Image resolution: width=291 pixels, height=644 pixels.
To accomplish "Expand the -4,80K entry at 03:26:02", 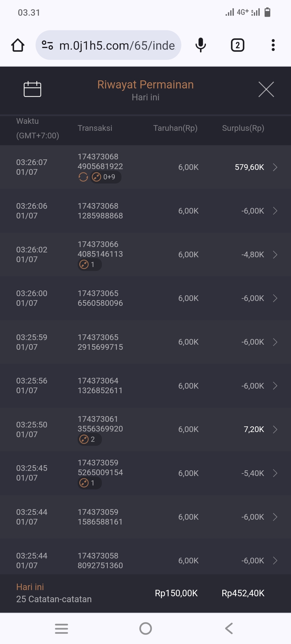I will (275, 255).
